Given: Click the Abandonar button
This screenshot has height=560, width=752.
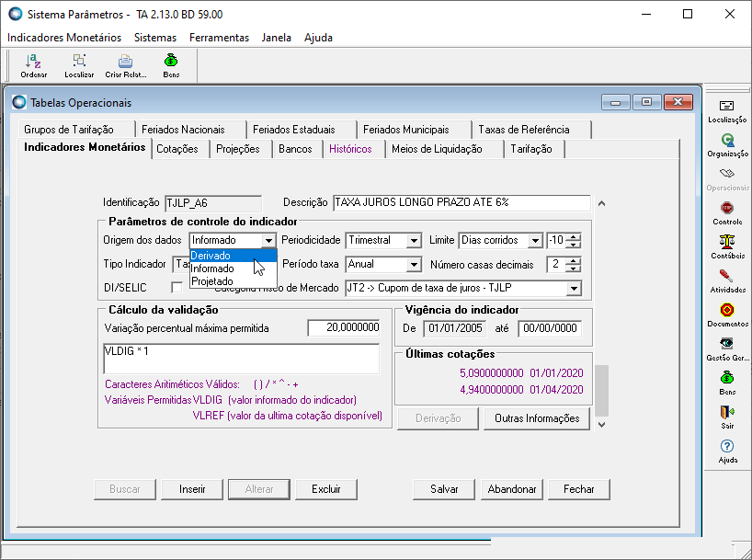Looking at the screenshot, I should (x=512, y=489).
